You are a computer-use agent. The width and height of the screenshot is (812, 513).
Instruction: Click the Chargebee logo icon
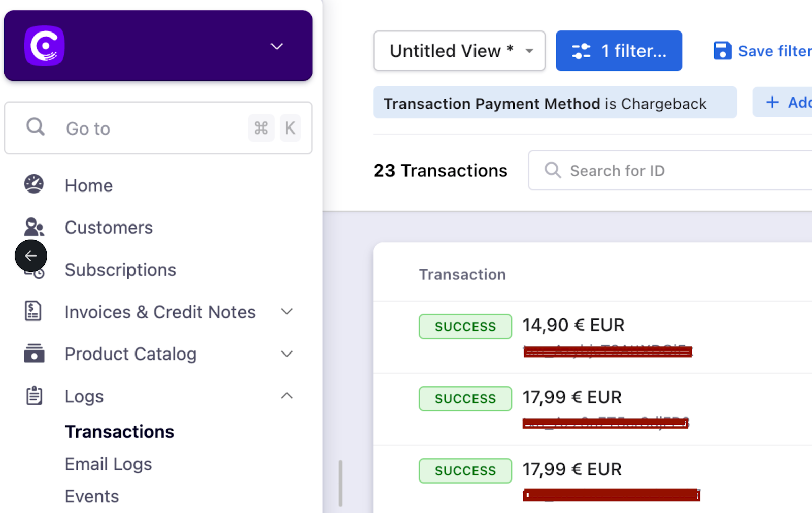point(44,46)
